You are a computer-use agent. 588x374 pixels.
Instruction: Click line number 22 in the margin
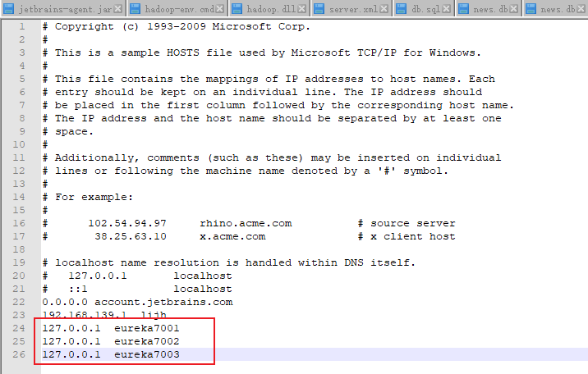(19, 302)
